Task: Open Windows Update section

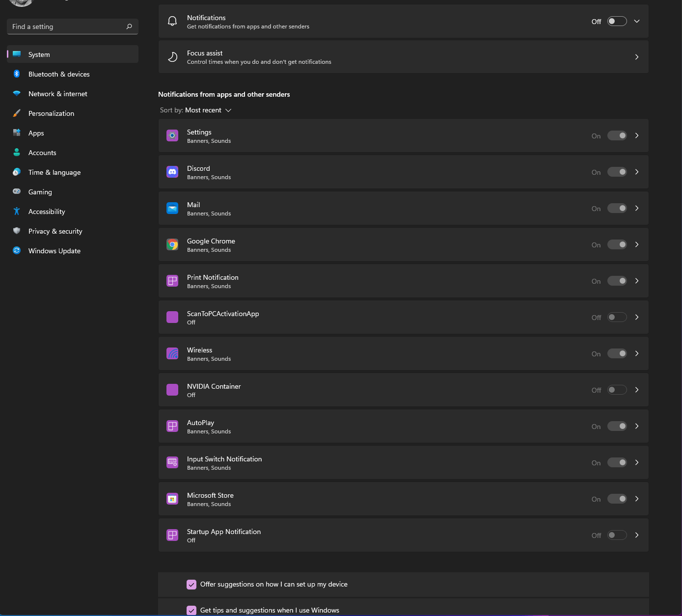Action: 73,250
